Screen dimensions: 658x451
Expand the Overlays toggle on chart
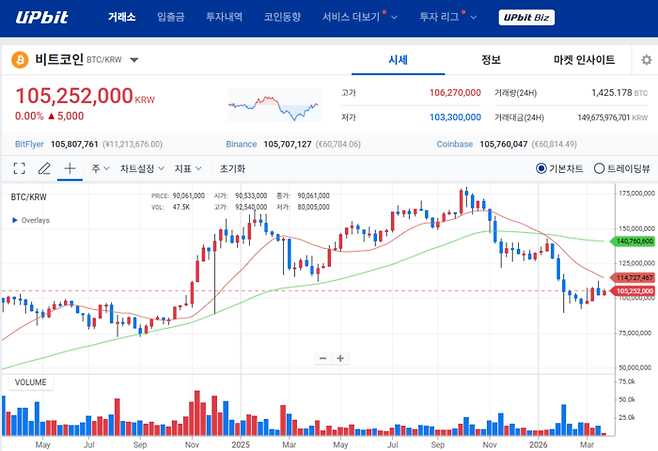point(30,220)
